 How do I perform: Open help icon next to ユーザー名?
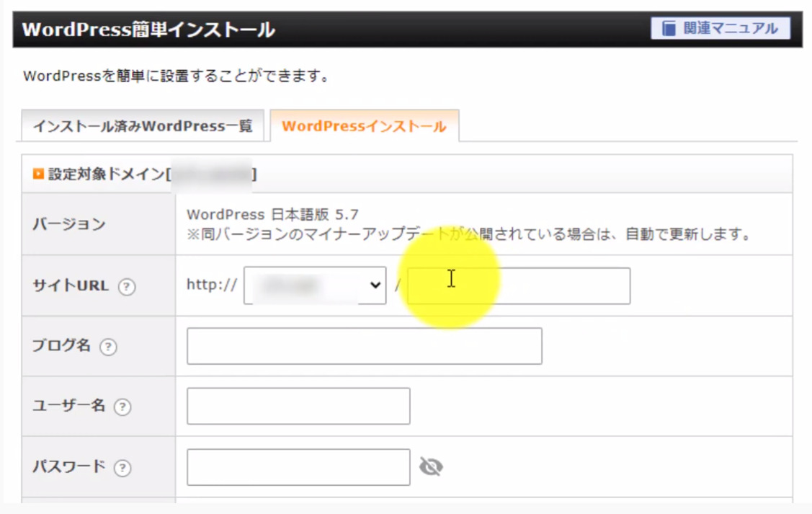122,407
